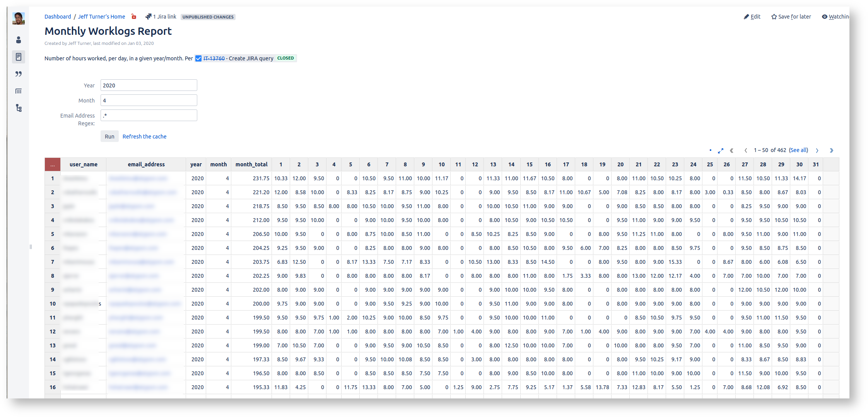
Task: Go to the next page of results
Action: pos(817,150)
